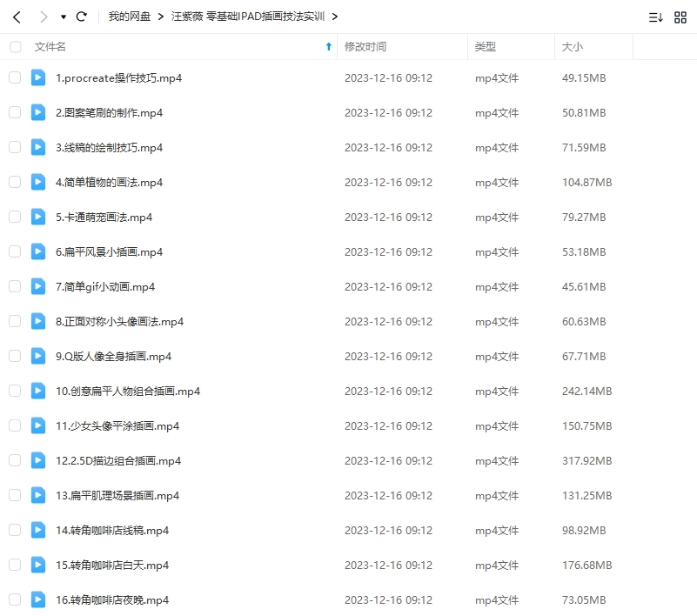Viewport: 697px width, 616px height.
Task: Click video icon of 1.procreate操作技巧.mp4
Action: 38,77
